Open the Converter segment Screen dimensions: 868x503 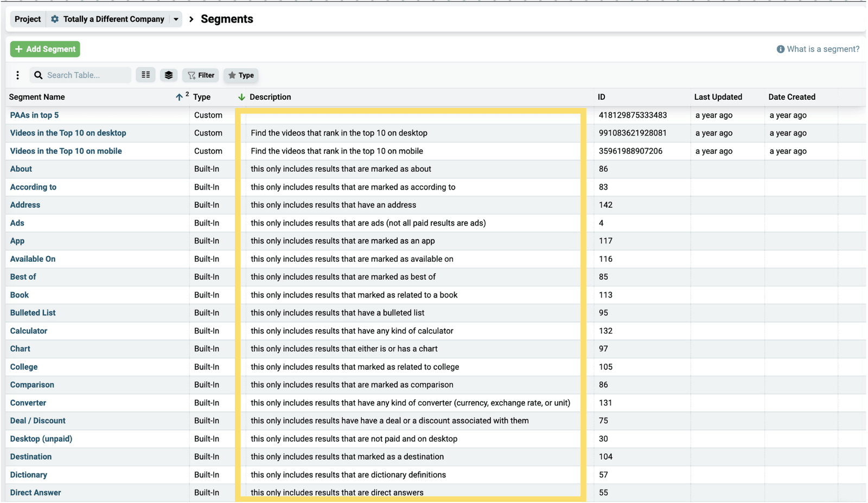(28, 403)
